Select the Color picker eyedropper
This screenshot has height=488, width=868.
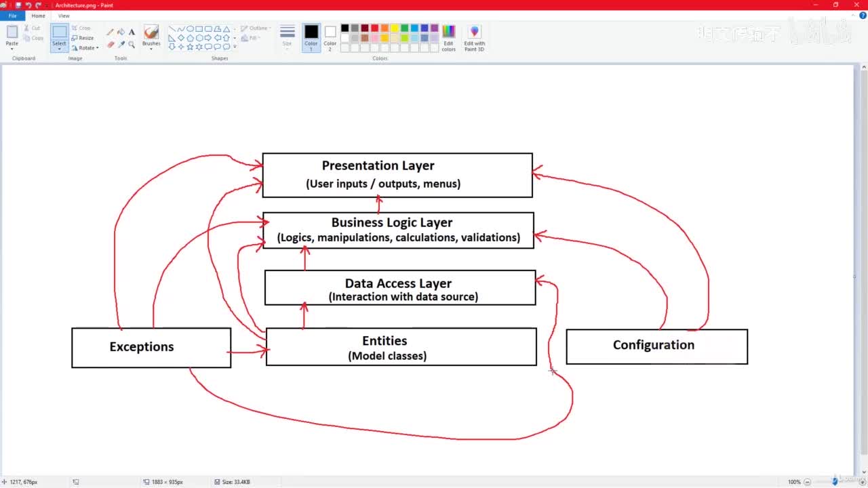tap(121, 45)
